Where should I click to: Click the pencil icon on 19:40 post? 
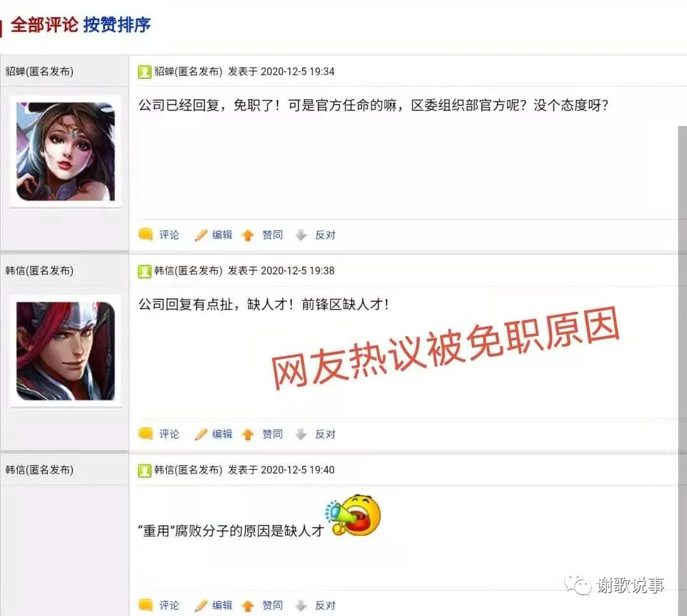[x=200, y=605]
